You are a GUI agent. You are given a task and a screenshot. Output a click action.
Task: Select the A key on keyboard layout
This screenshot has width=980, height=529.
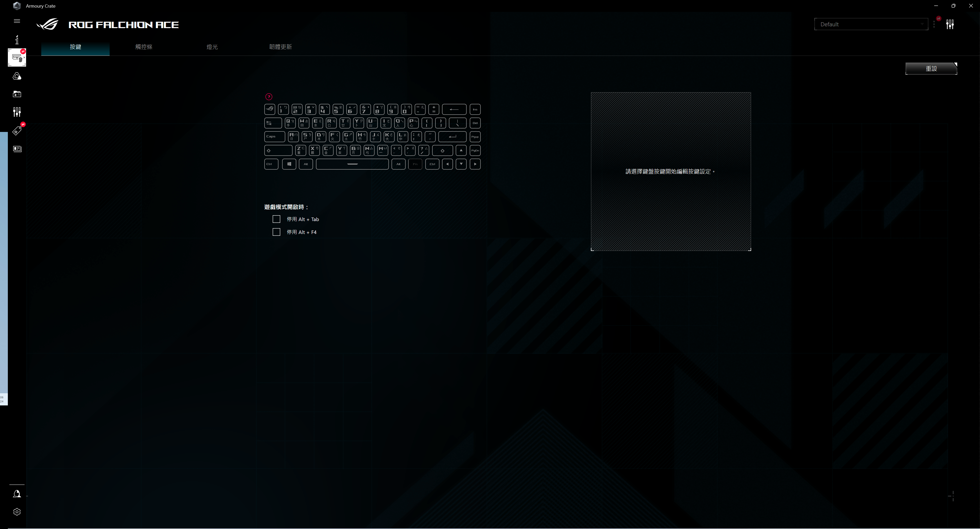click(x=294, y=137)
